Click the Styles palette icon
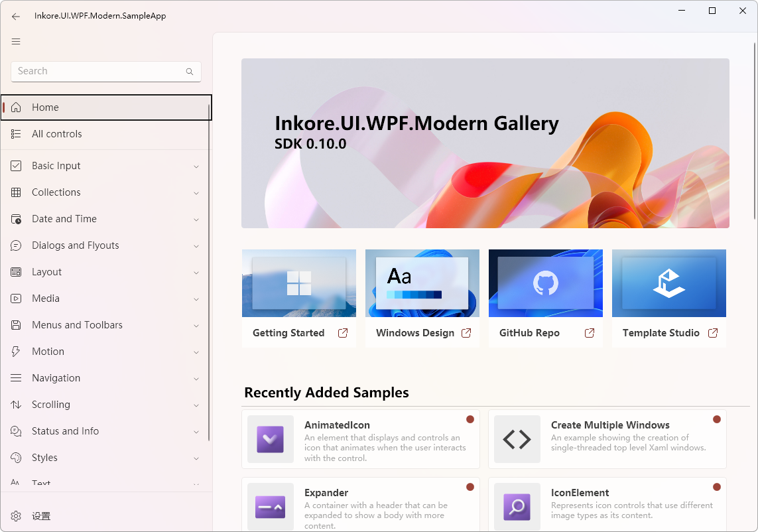Screen dimensions: 758x532 click(16, 458)
